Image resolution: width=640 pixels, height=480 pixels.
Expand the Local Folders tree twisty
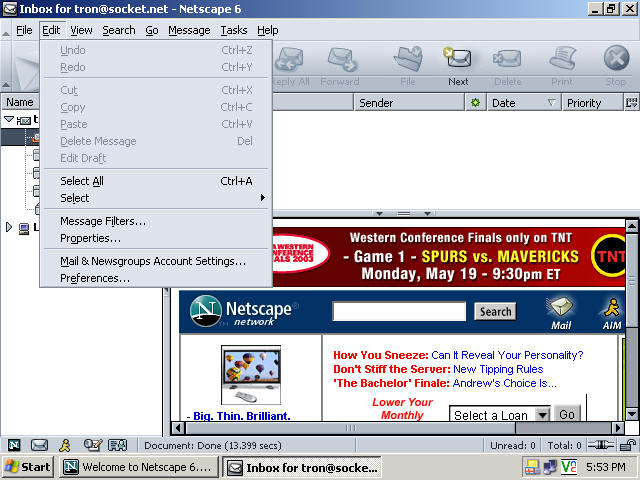[9, 227]
